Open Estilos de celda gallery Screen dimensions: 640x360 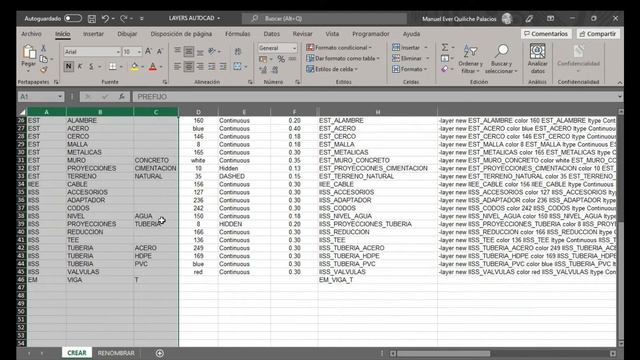tap(332, 69)
